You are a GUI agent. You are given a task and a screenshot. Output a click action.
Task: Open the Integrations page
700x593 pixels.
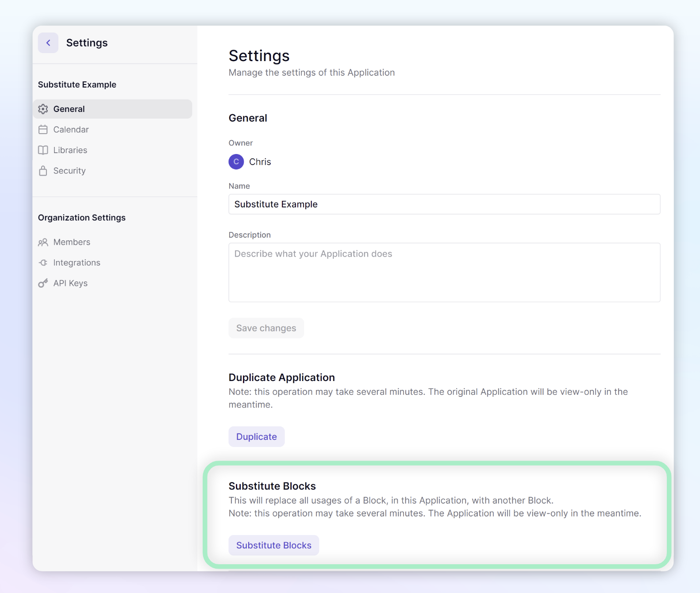pos(112,263)
